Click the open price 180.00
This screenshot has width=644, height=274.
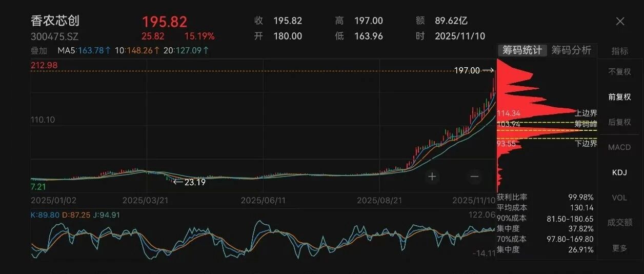(288, 36)
